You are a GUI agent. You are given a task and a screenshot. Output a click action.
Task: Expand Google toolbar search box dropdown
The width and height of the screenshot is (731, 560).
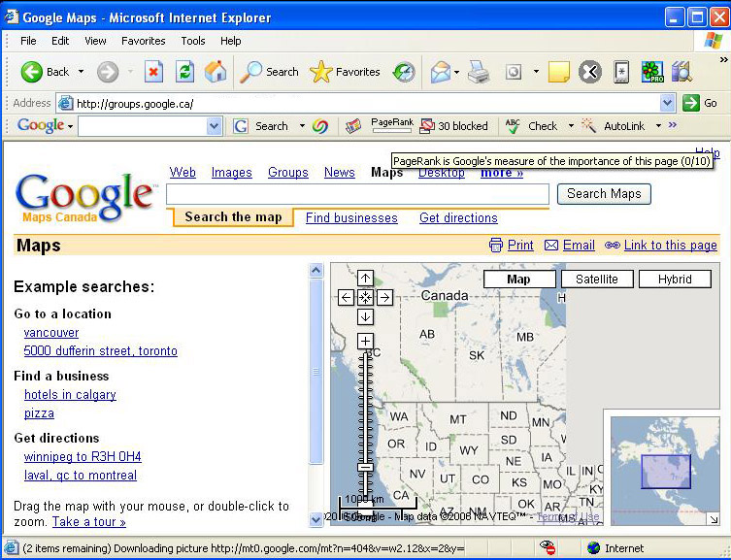(214, 126)
